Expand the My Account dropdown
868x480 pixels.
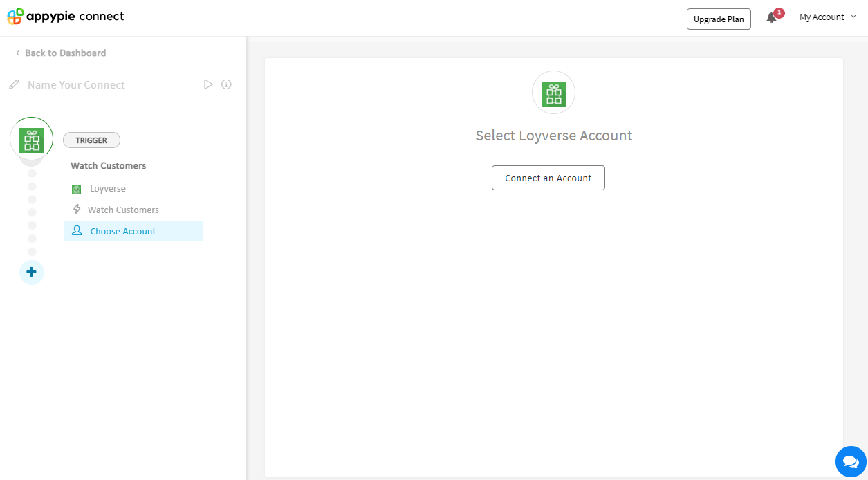point(827,17)
